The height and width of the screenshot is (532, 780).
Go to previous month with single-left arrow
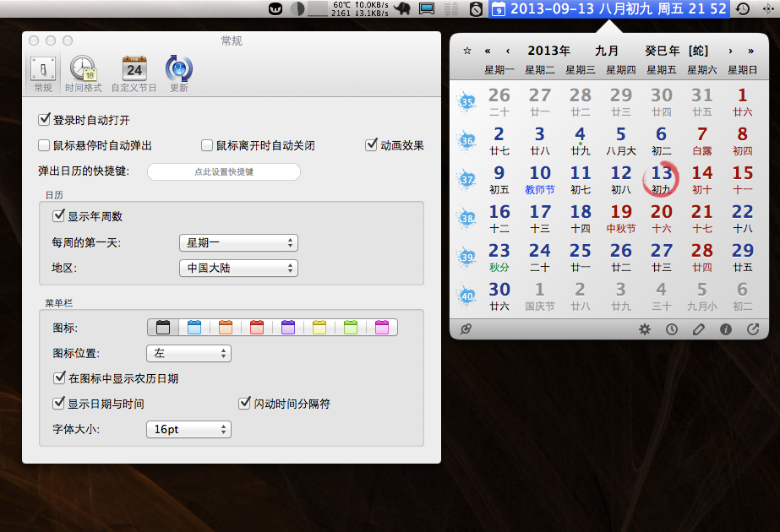tap(507, 51)
